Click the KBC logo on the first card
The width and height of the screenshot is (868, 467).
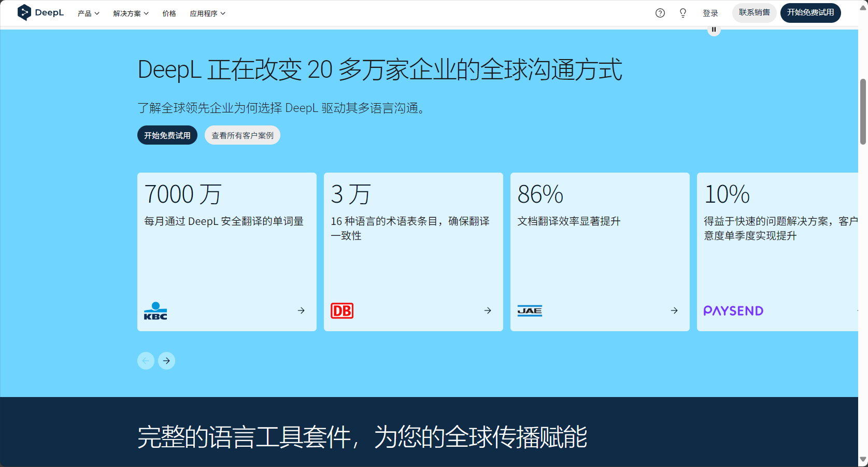[x=155, y=311]
